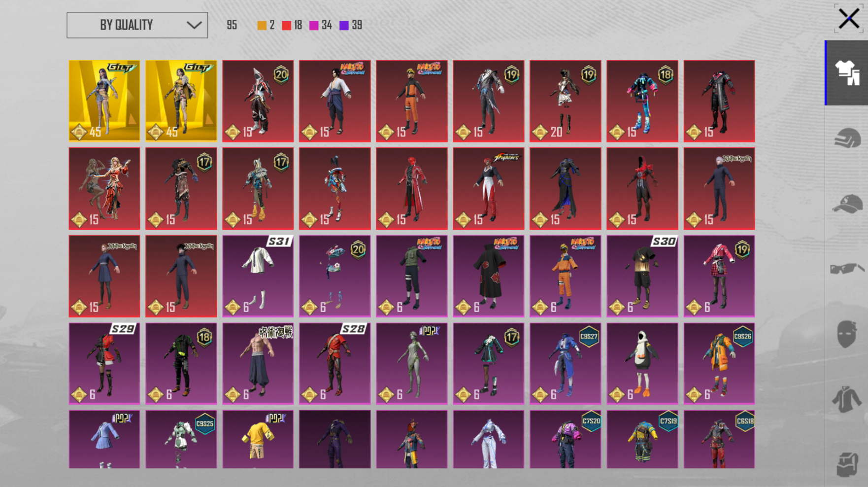Choose the Naruto green flak vest outfit
The width and height of the screenshot is (868, 487).
click(x=412, y=276)
